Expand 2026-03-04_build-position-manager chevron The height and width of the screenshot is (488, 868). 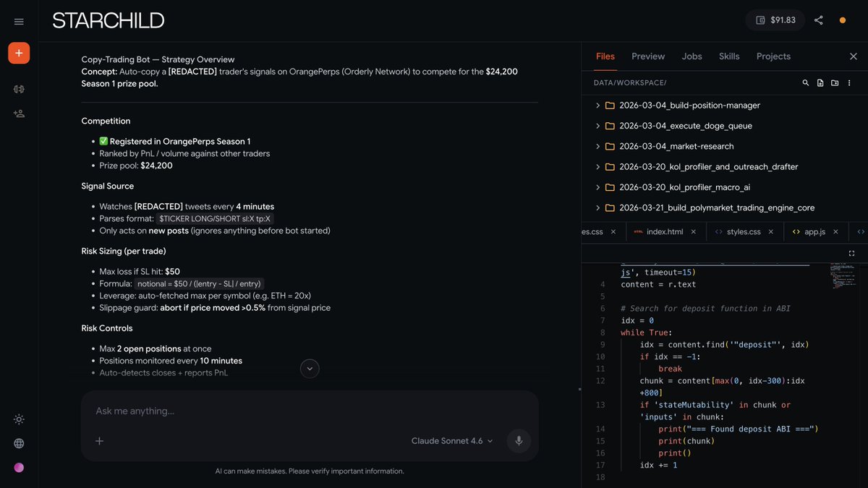click(597, 106)
